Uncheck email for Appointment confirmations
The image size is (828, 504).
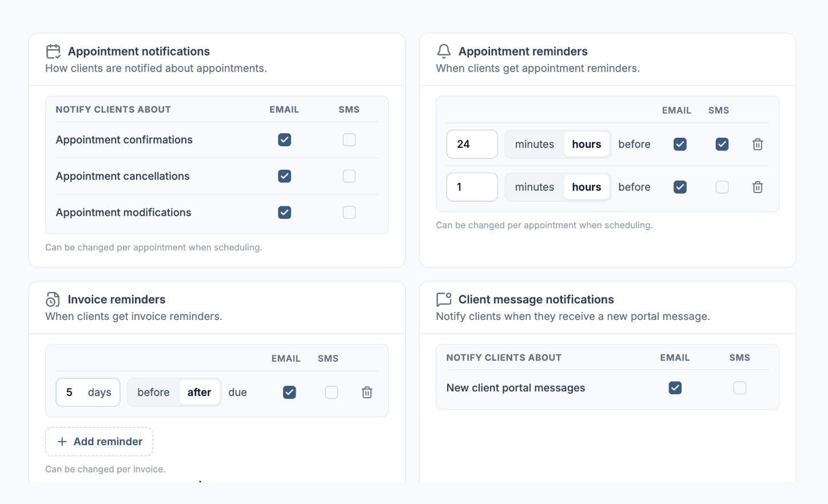pyautogui.click(x=285, y=140)
